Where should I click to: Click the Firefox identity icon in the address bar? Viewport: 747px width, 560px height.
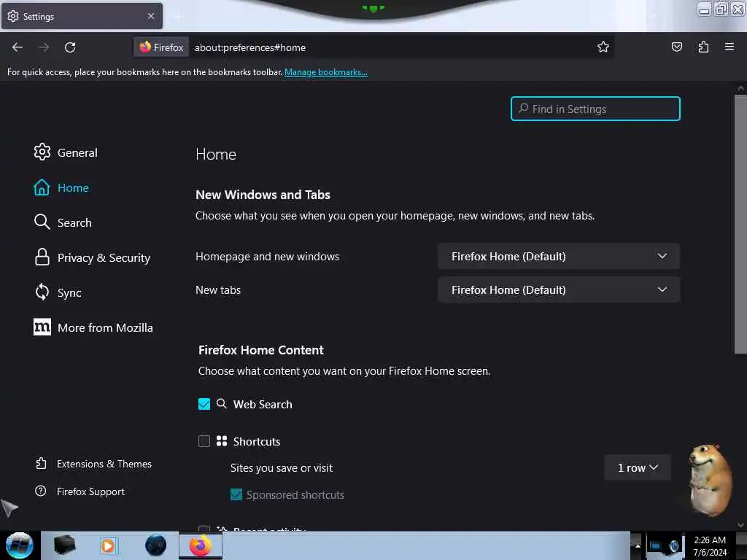coord(161,47)
